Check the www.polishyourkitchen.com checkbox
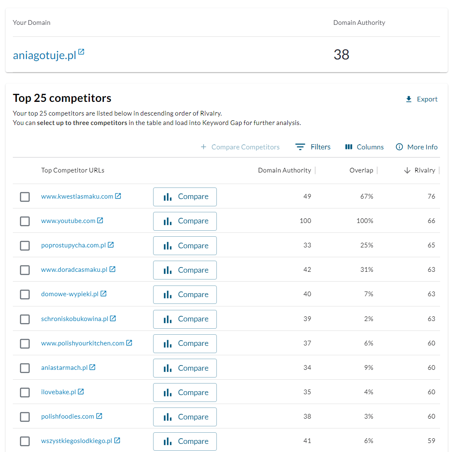Screen dimensions: 476x452 [25, 344]
